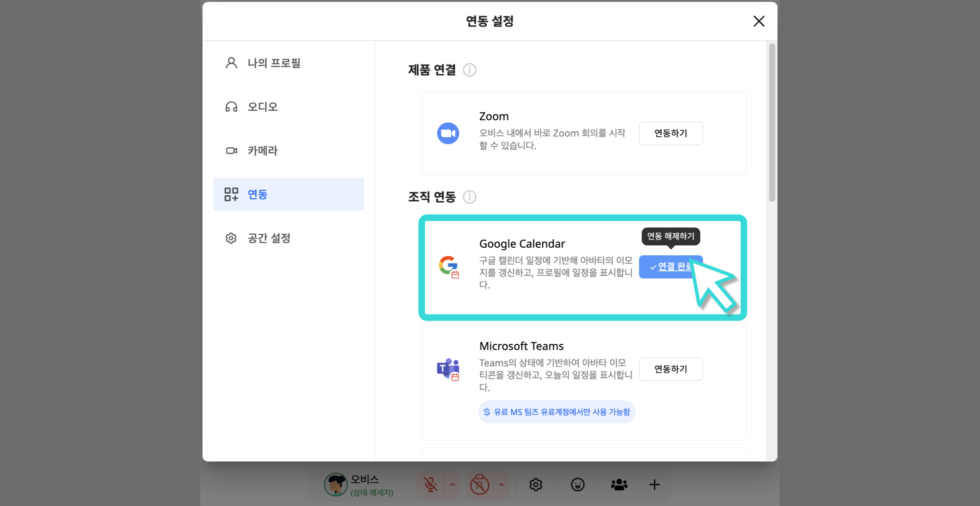Screen dimensions: 980x506
Task: Open 공간 설정 section
Action: pos(289,238)
